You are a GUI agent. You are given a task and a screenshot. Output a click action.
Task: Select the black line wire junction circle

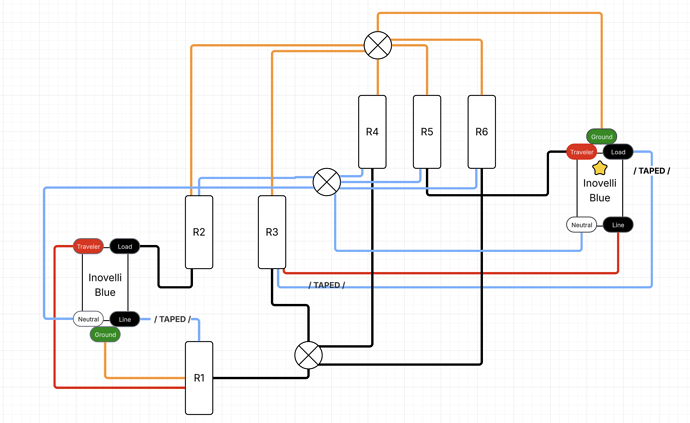308,355
